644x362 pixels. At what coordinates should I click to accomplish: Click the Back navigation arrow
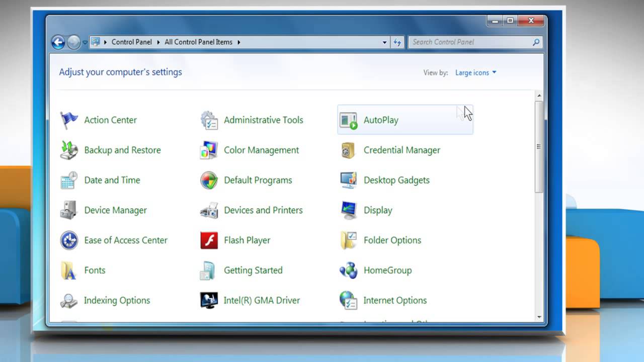point(58,42)
